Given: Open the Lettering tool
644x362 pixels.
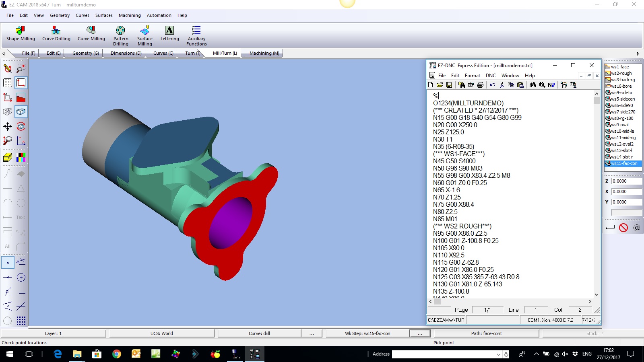Looking at the screenshot, I should click(169, 34).
